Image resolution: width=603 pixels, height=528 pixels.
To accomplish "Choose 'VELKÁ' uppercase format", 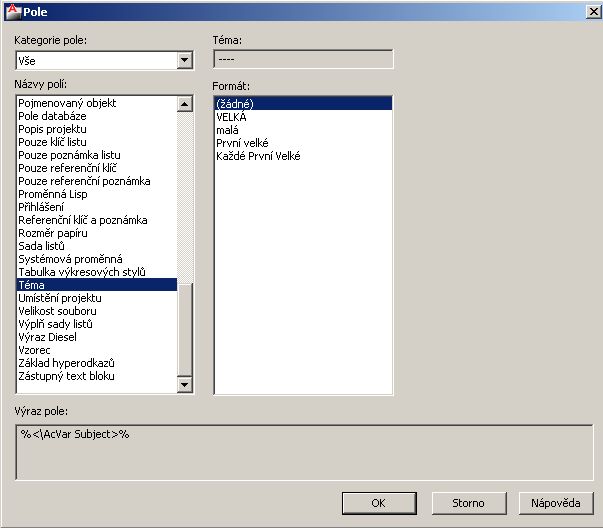I will (233, 117).
